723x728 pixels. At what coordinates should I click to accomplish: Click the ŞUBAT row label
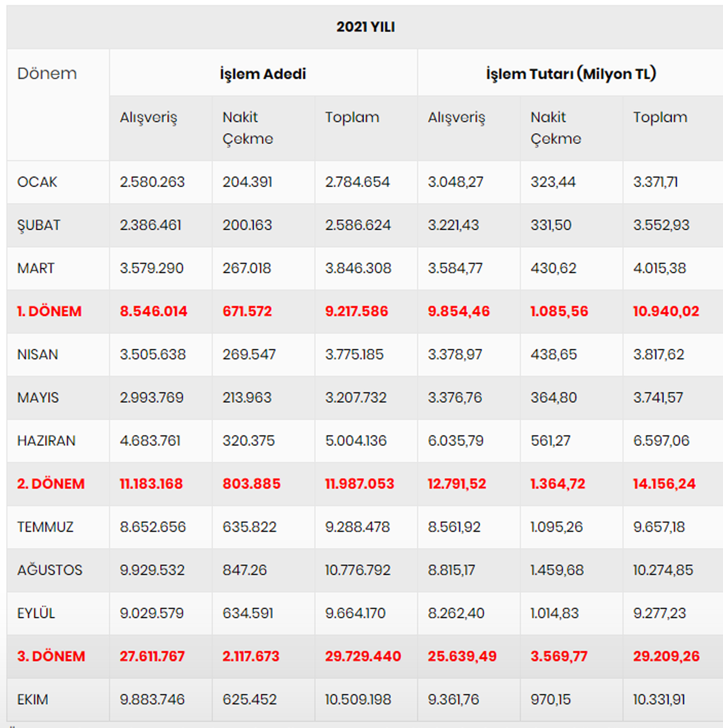pyautogui.click(x=39, y=225)
